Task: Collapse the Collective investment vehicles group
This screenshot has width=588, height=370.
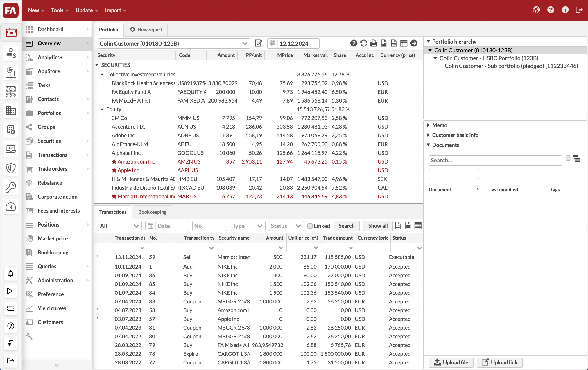Action: (102, 75)
